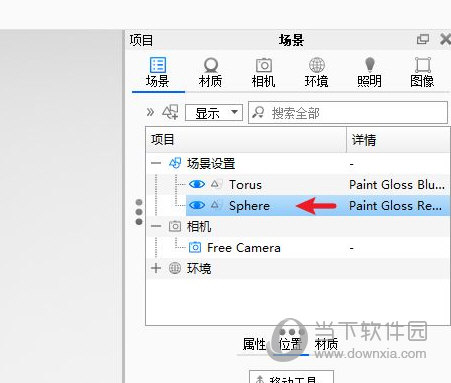Click the double-chevron expand icon left of 显示
Image resolution: width=451 pixels, height=383 pixels.
pyautogui.click(x=150, y=112)
